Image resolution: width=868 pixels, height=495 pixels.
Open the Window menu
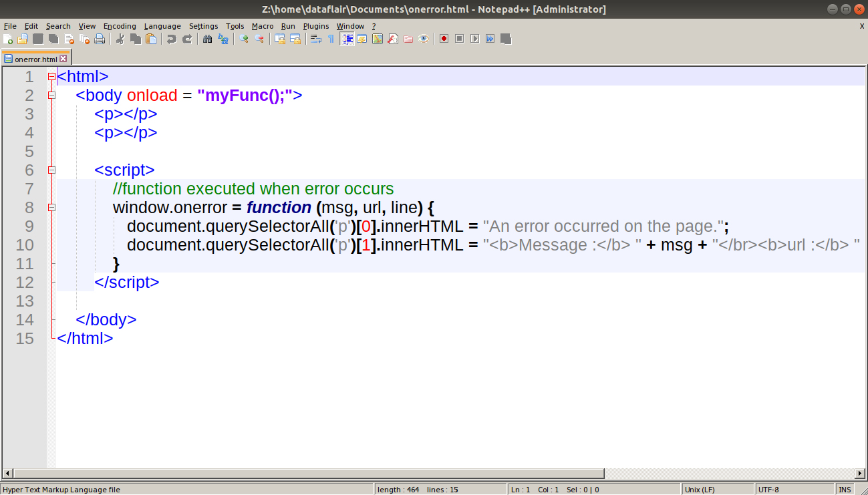pos(350,26)
